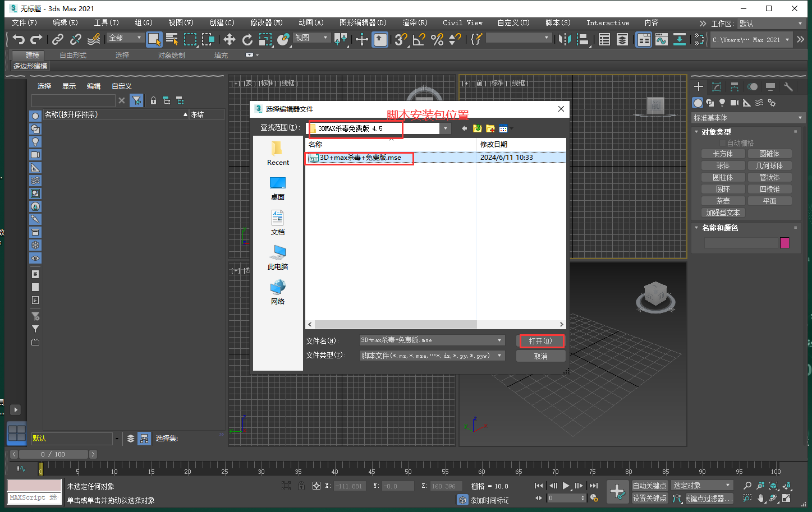Click the 打开(O) button

coord(540,341)
